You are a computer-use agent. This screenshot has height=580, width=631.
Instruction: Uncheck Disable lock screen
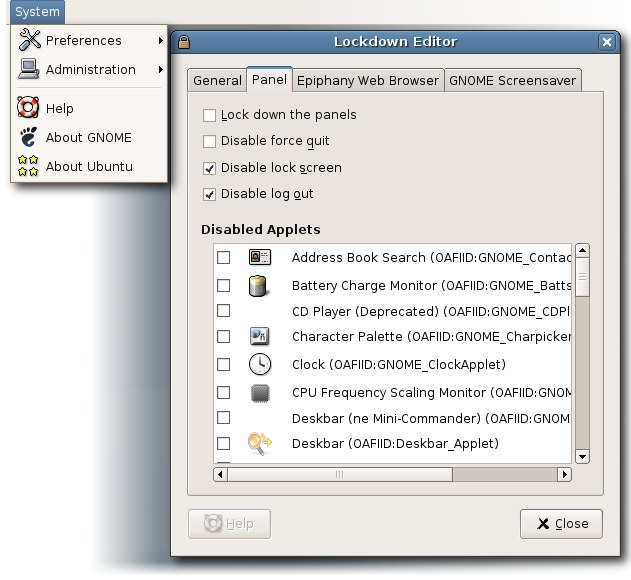point(210,168)
